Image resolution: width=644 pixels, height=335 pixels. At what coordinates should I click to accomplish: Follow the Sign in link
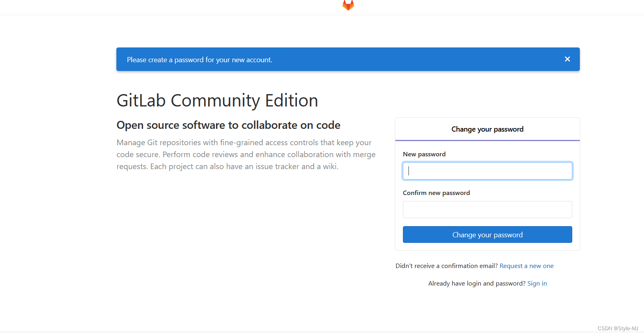537,284
